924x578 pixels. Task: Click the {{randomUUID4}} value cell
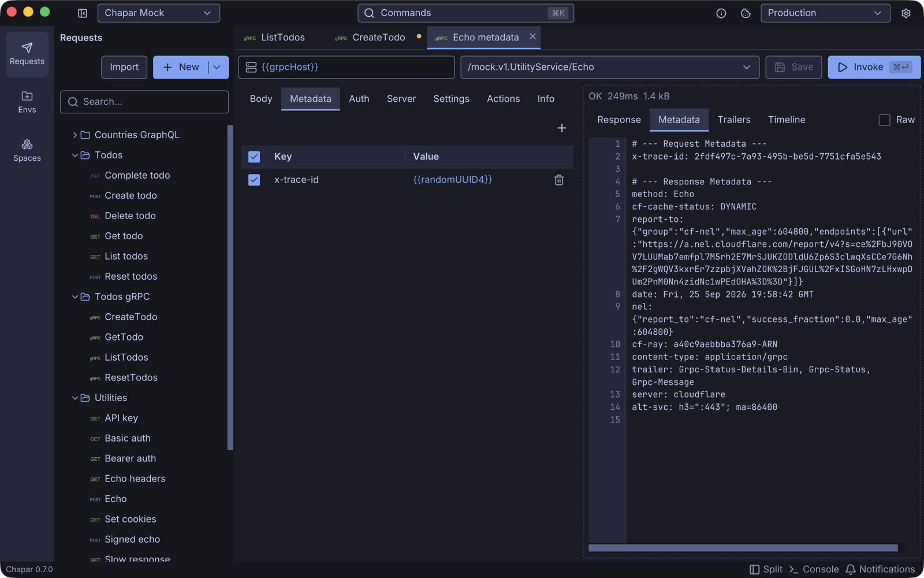pos(453,180)
